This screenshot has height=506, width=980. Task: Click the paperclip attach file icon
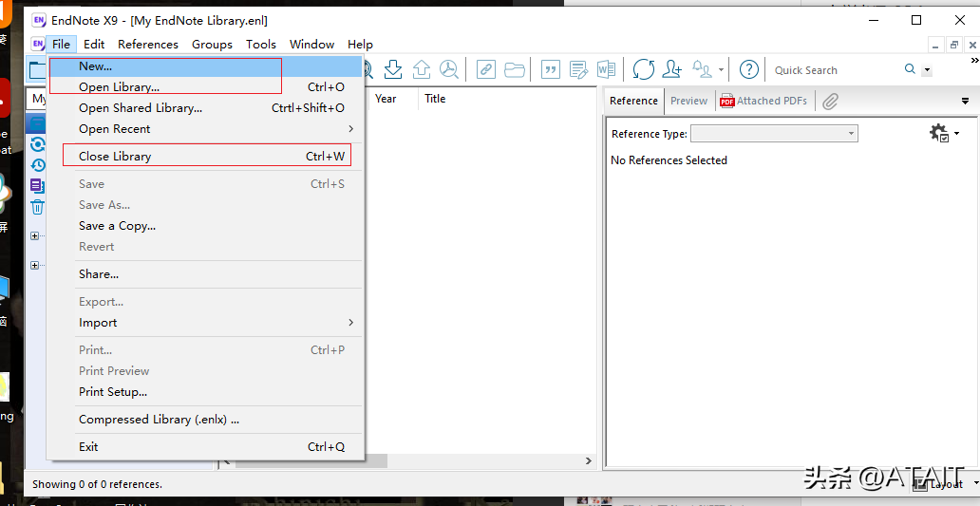830,102
